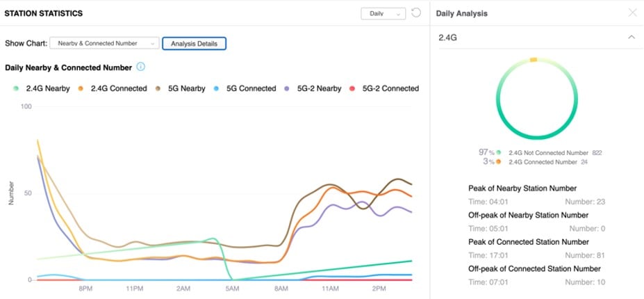
Task: Click the 8PM axis label
Action: [85, 289]
